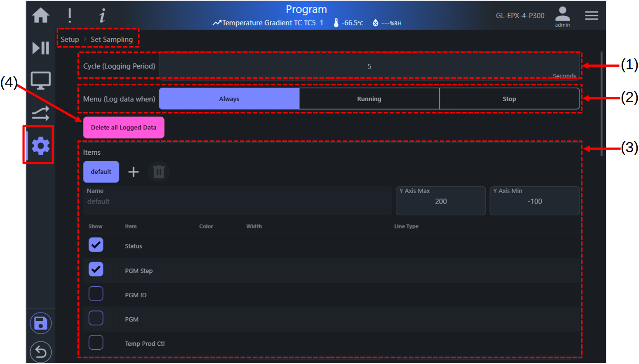Click the trash icon beside default group

click(x=159, y=172)
